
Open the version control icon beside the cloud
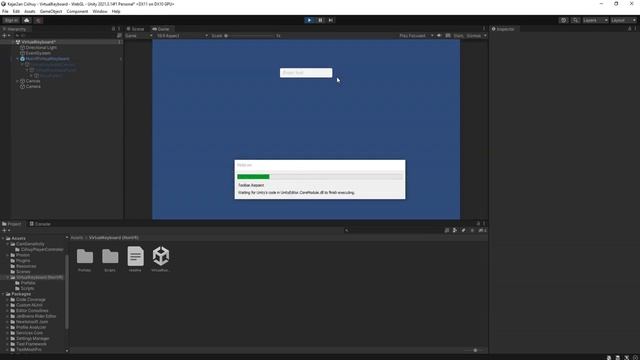[38, 20]
